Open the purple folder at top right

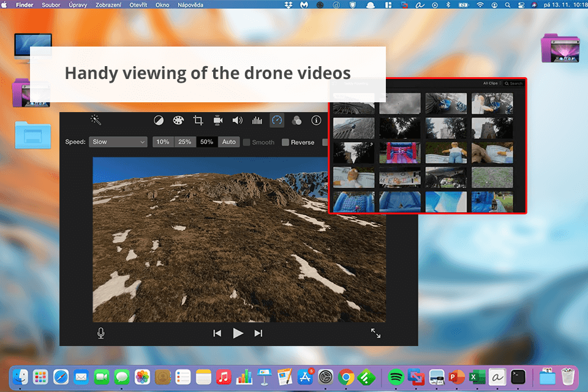[x=560, y=48]
